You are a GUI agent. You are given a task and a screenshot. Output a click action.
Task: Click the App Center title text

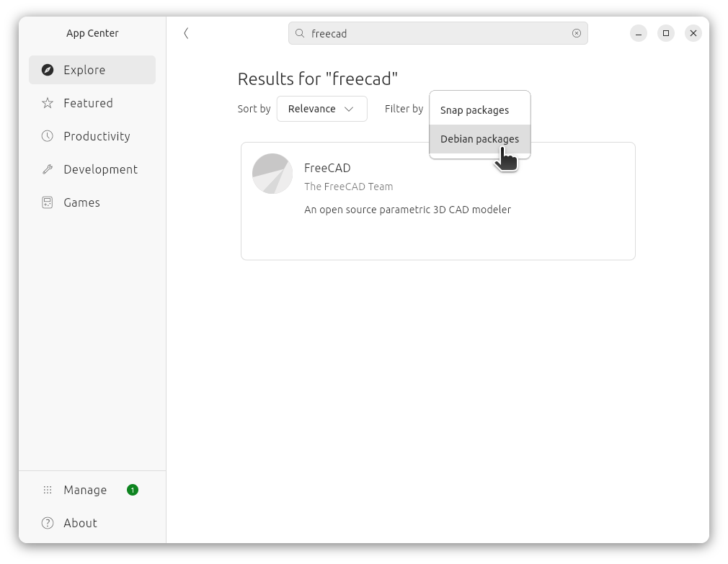92,33
